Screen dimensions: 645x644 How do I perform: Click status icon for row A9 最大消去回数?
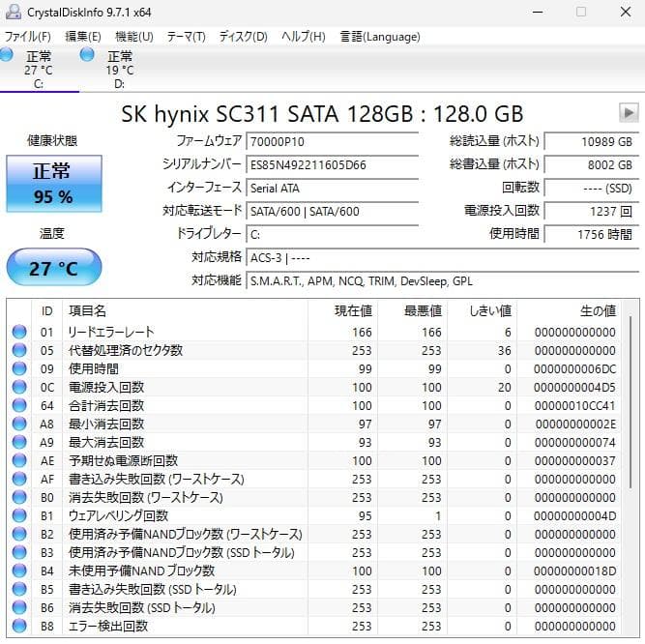click(x=19, y=442)
